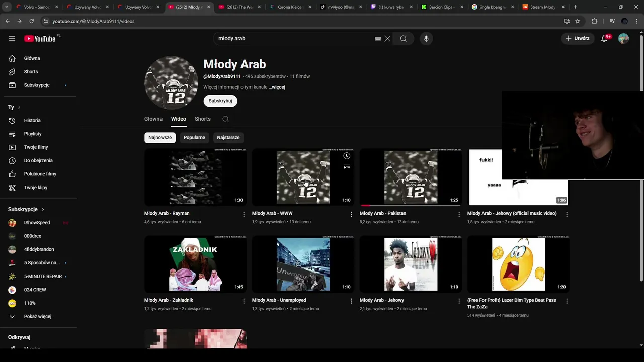The width and height of the screenshot is (644, 362).
Task: Clear the search box with the X icon
Action: point(387,39)
